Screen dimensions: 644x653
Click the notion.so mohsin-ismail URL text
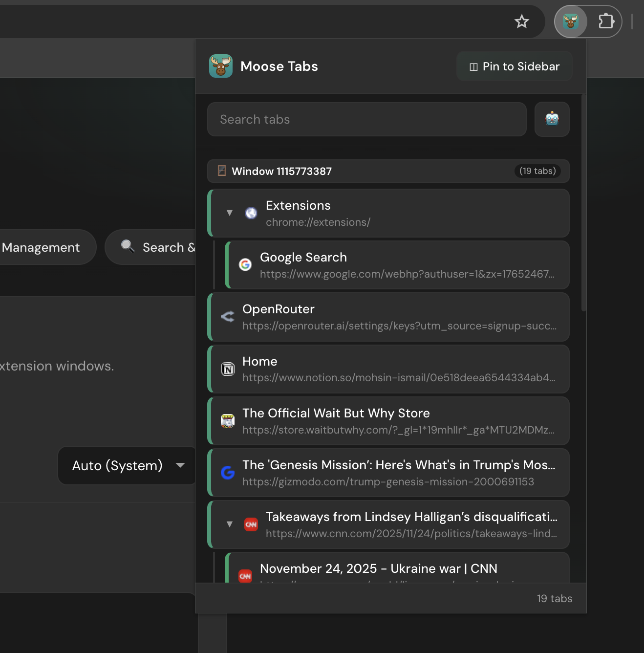pos(399,378)
